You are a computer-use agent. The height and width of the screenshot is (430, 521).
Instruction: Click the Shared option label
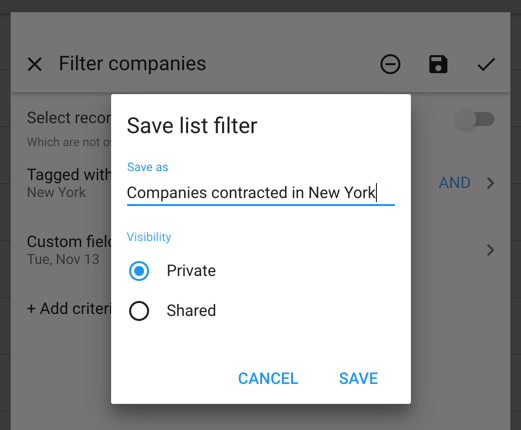(x=191, y=311)
